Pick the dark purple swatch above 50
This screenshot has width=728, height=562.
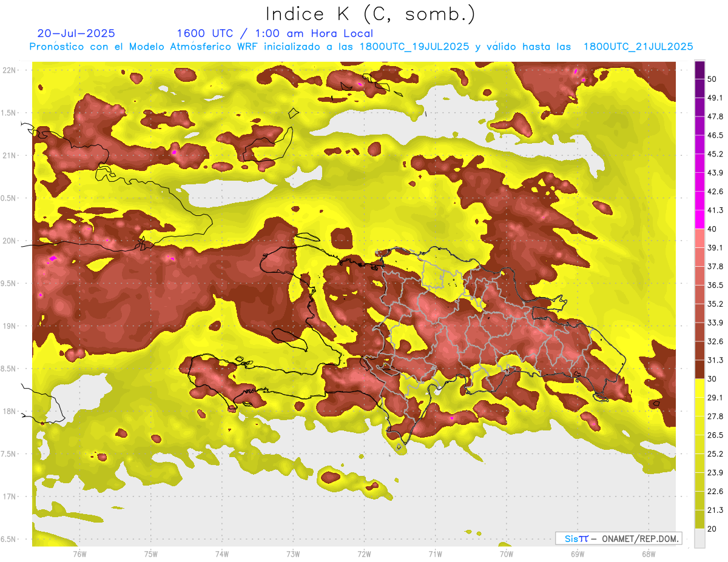pos(699,70)
